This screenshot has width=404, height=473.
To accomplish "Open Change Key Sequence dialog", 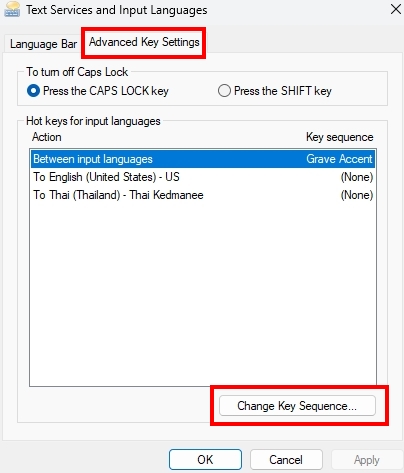I will click(x=297, y=406).
